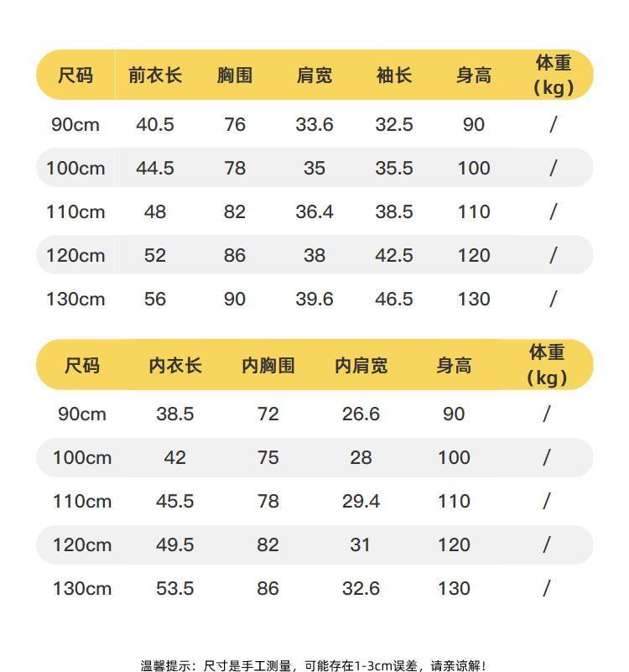629x672 pixels.
Task: Click the 53.5 inner length value
Action: point(175,589)
